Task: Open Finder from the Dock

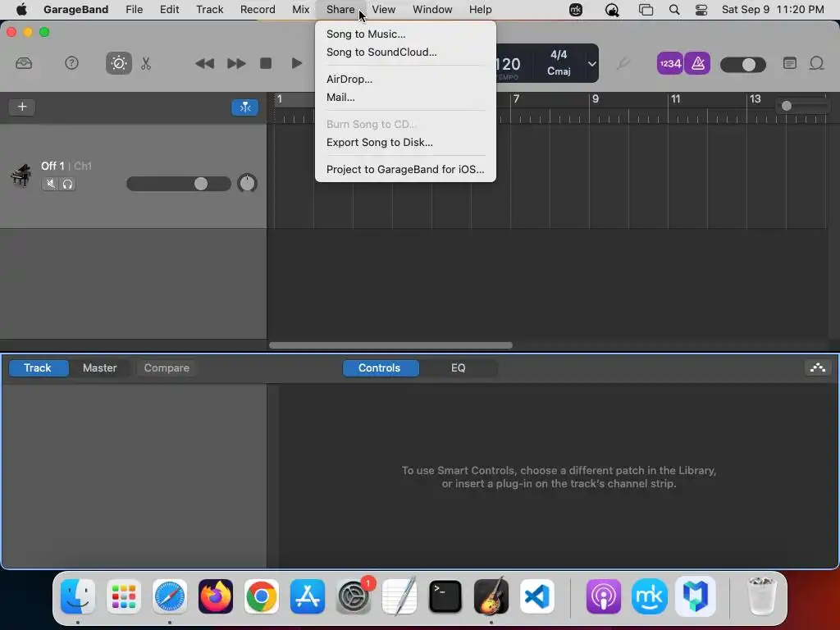Action: [78, 596]
